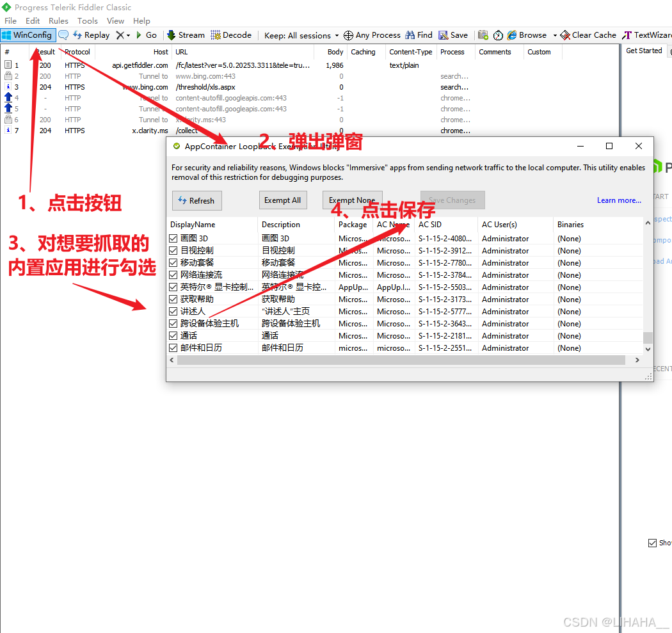Viewport: 672px width, 633px height.
Task: Open the Remove dropdown arrow beside X
Action: 128,36
